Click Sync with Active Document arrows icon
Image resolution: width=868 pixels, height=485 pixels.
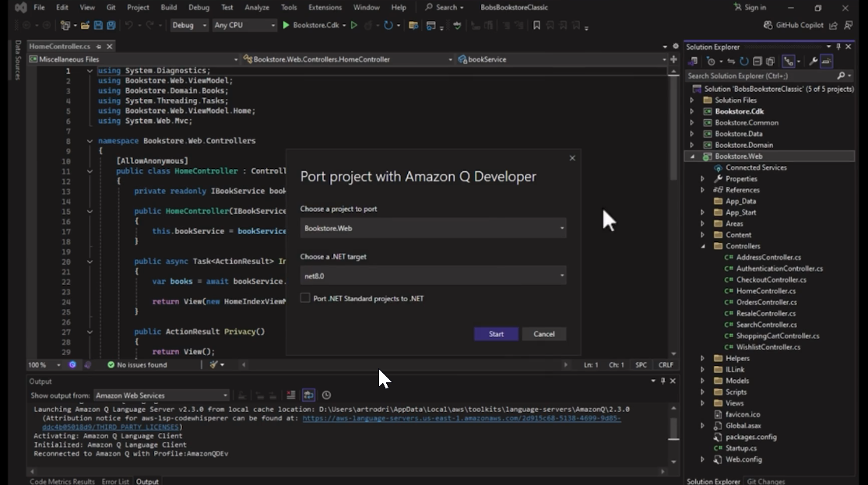click(731, 62)
